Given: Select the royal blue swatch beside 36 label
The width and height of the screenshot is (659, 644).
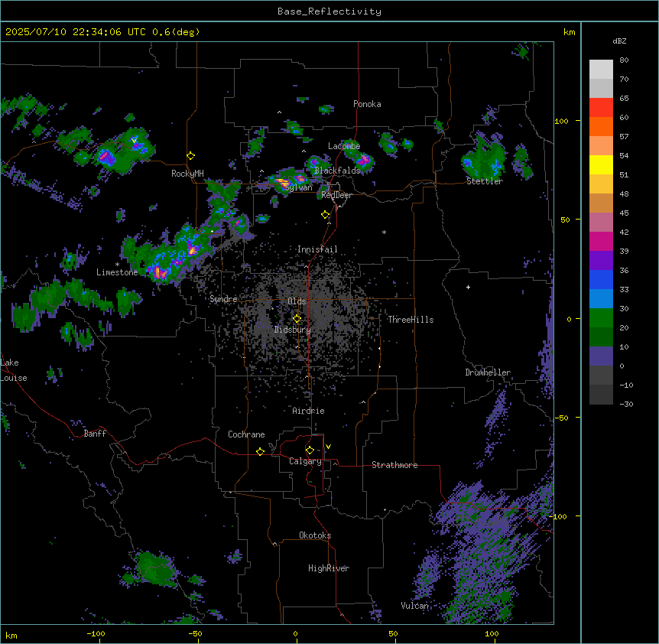Looking at the screenshot, I should (601, 279).
